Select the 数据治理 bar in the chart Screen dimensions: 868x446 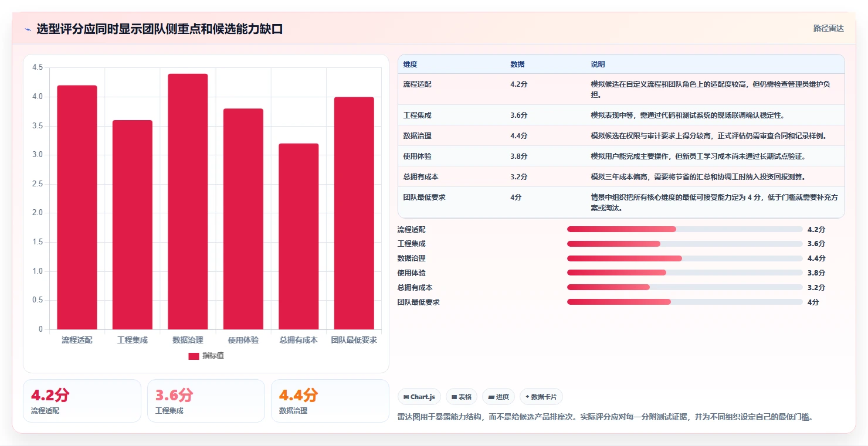[188, 202]
